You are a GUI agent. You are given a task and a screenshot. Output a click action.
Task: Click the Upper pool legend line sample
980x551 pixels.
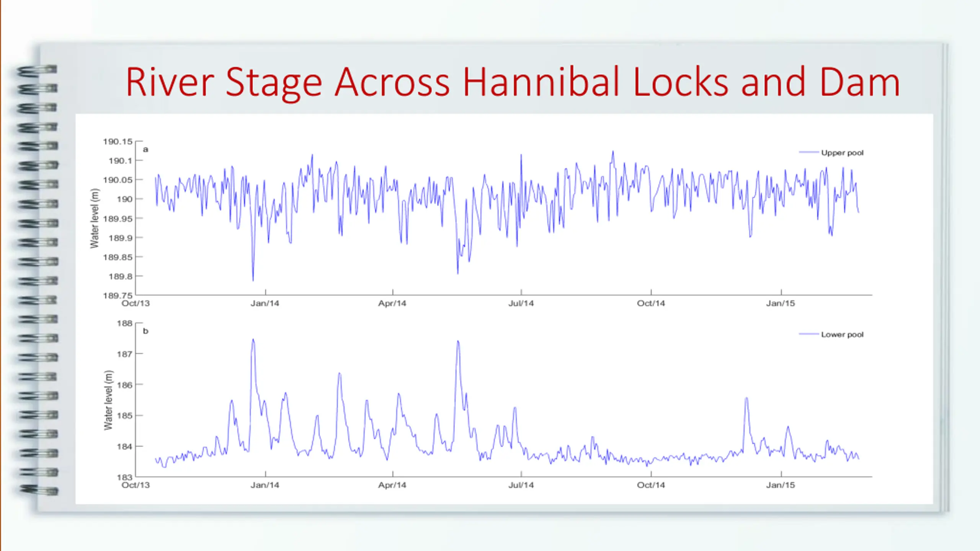809,152
